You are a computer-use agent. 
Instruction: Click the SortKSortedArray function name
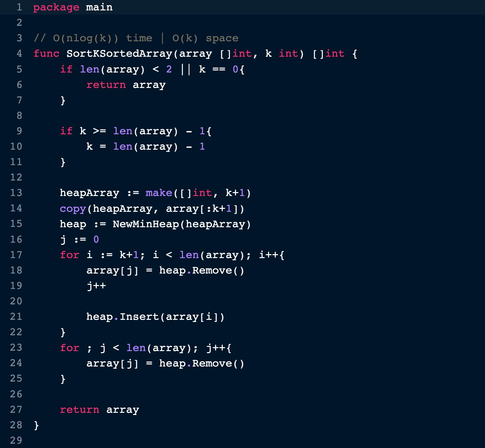(x=119, y=53)
